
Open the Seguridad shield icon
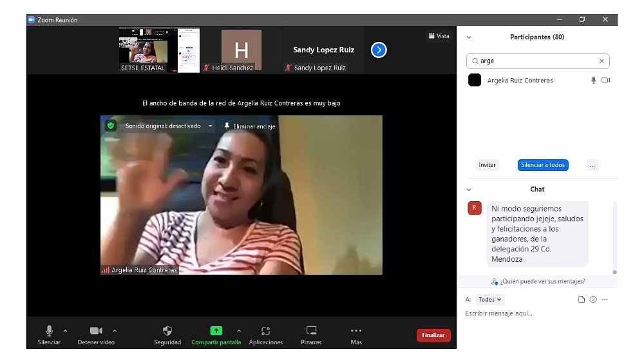pos(167,331)
